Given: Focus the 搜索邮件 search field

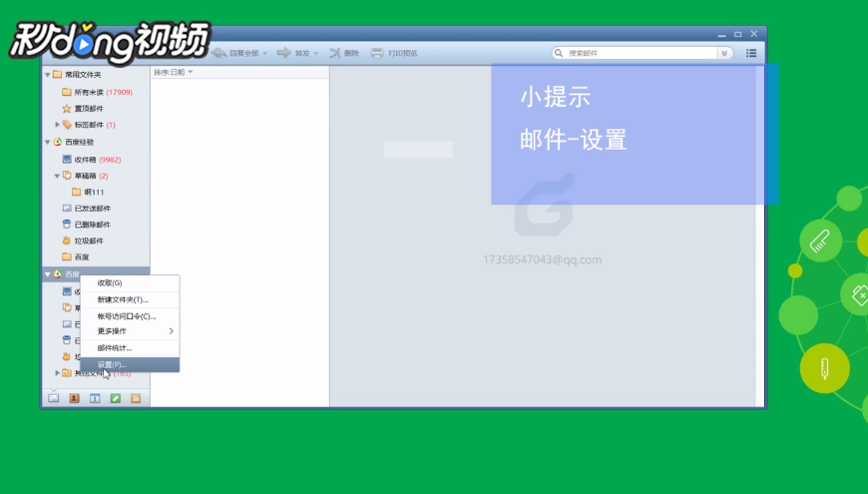Looking at the screenshot, I should 641,53.
